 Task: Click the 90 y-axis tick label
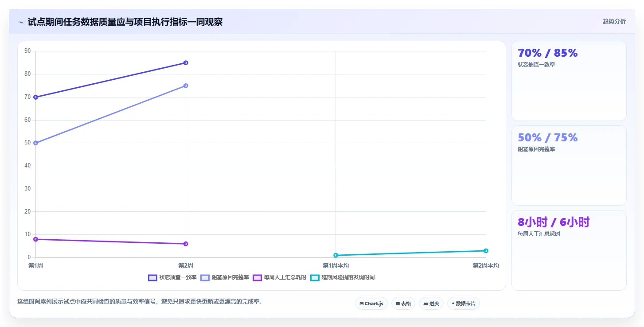coord(27,51)
